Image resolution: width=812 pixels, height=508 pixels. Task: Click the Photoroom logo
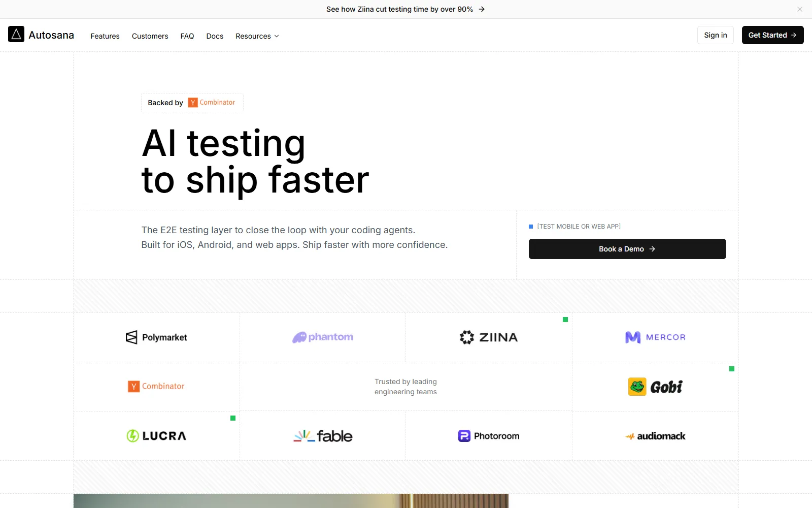coord(489,436)
